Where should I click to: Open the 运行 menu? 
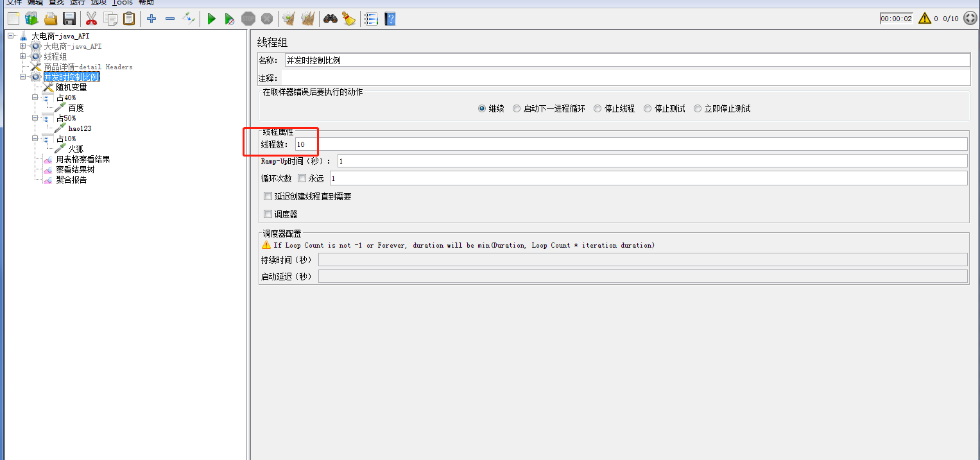78,3
